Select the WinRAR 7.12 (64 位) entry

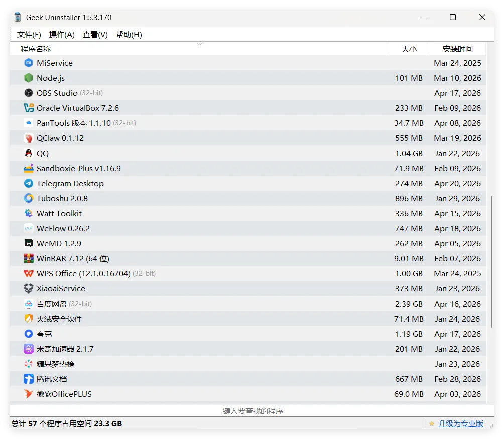(73, 258)
